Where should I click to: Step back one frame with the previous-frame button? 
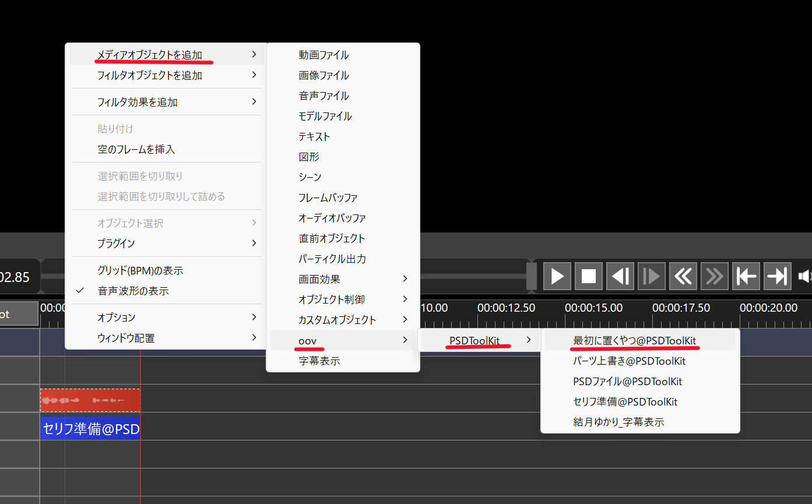tap(620, 276)
